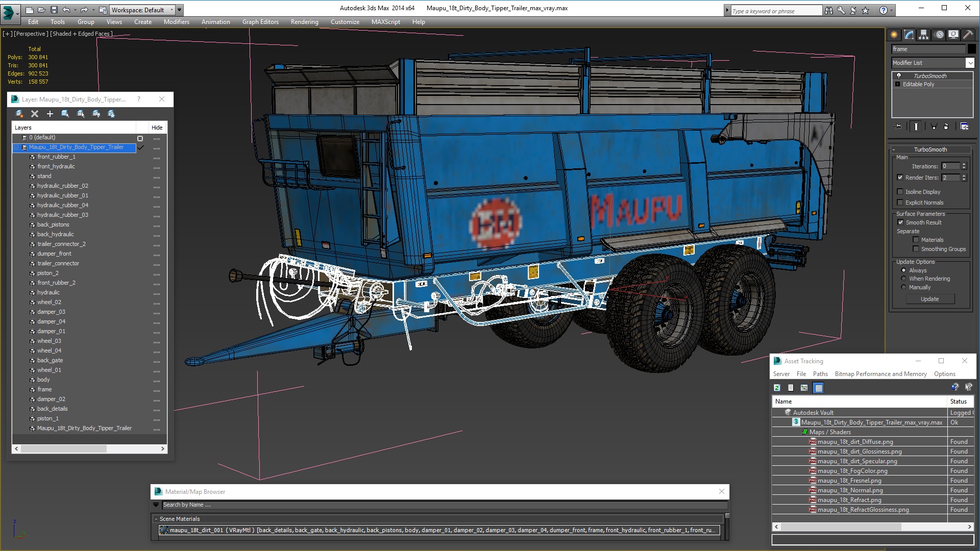
Task: Expand the Editable Poly sub-object tree
Action: 898,84
